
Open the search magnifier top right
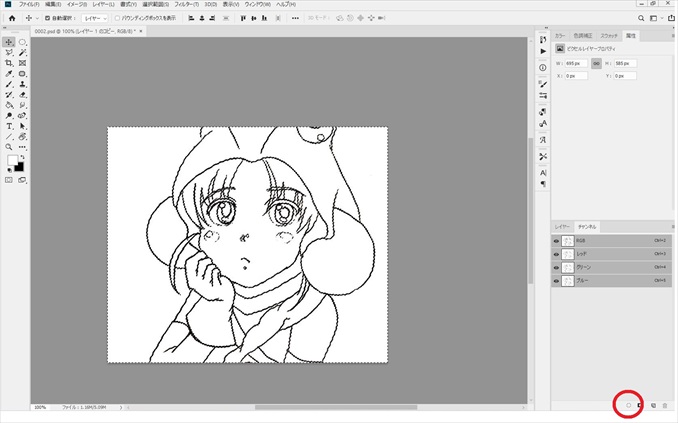click(x=641, y=18)
